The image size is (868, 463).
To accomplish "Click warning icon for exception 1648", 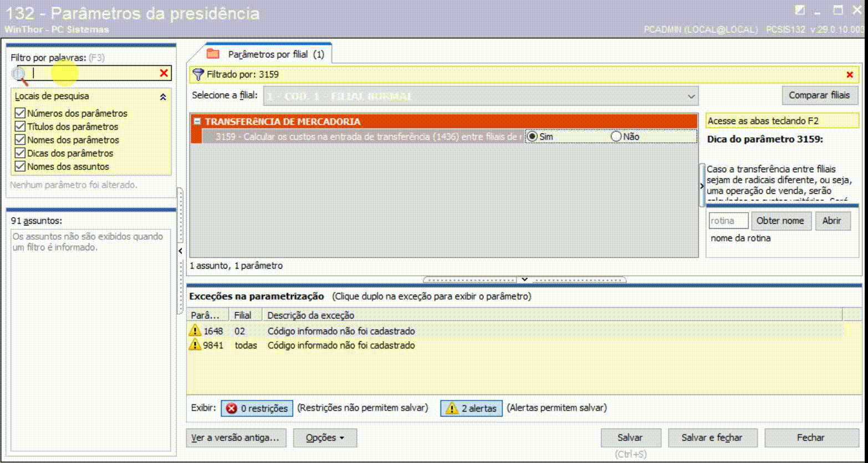I will [195, 331].
